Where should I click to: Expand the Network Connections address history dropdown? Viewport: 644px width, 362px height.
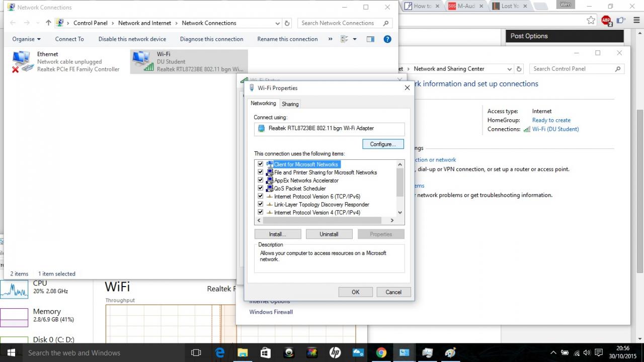tap(278, 23)
